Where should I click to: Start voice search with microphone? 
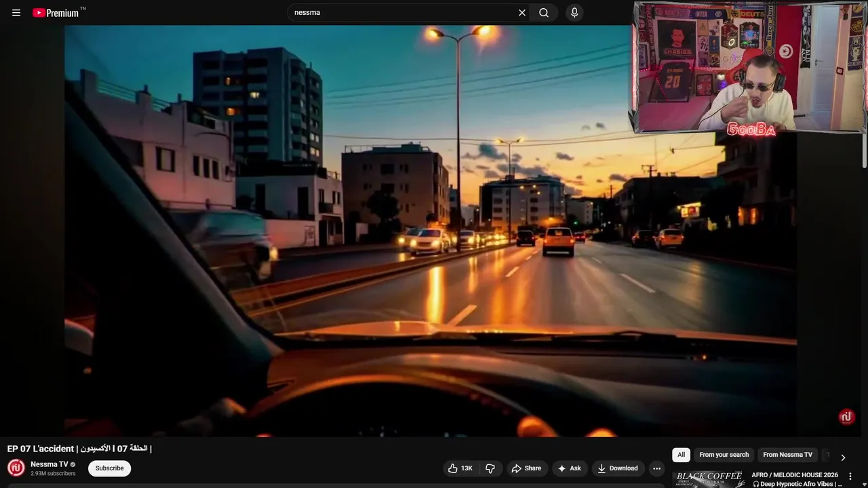(x=574, y=13)
